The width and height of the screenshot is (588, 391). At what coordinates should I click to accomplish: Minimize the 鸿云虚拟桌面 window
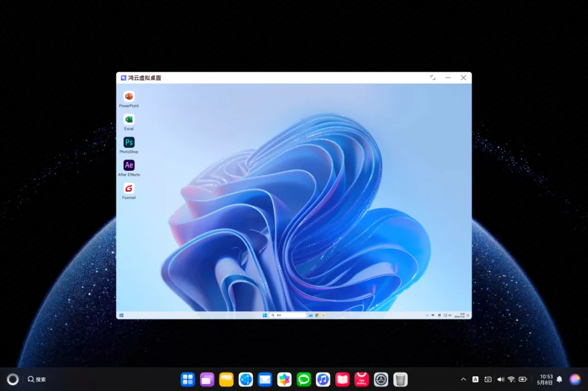(448, 78)
